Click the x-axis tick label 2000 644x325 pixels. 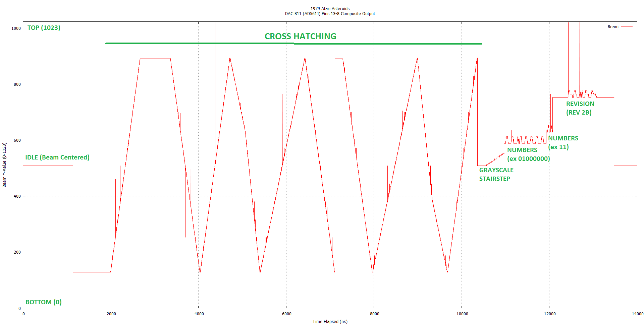point(111,314)
